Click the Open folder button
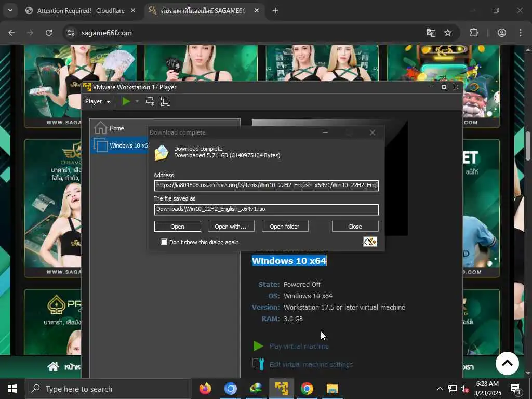Screen dimensions: 532x399 pos(285,227)
